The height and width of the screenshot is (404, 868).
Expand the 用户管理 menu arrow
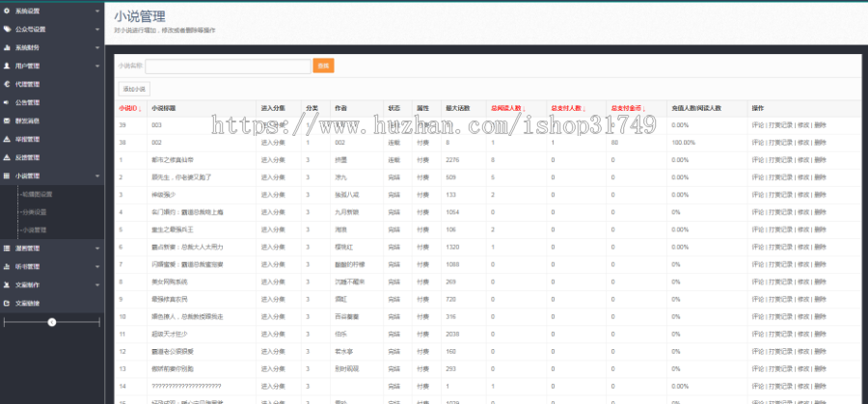pyautogui.click(x=97, y=66)
